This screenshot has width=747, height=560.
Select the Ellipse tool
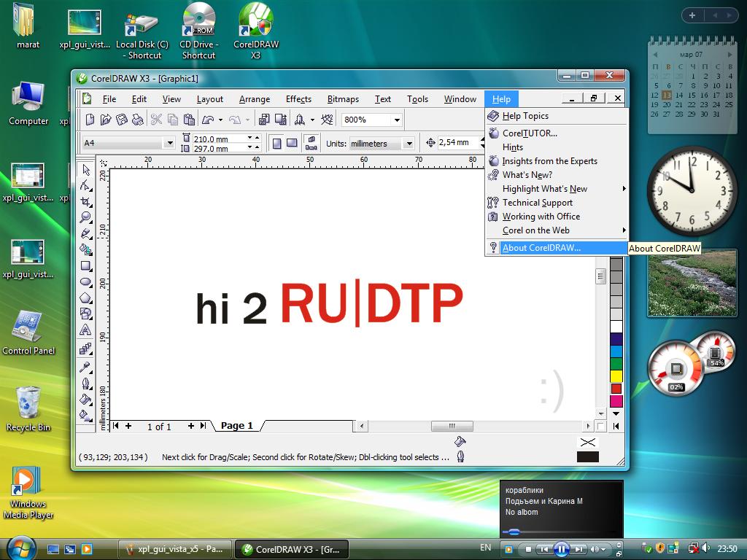point(86,281)
